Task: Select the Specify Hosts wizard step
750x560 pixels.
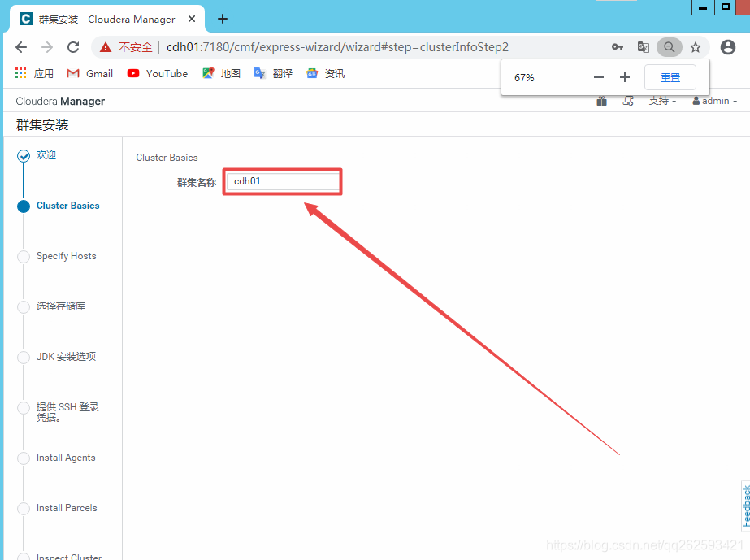Action: 66,256
